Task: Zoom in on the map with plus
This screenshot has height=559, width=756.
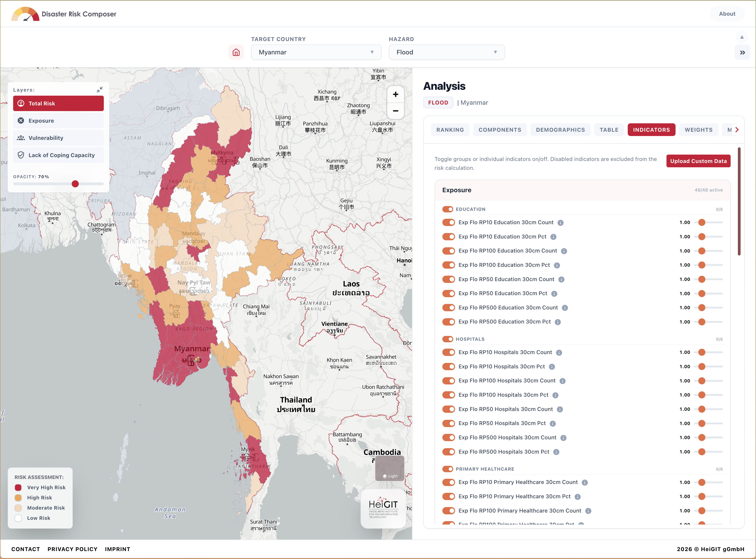Action: click(x=395, y=94)
